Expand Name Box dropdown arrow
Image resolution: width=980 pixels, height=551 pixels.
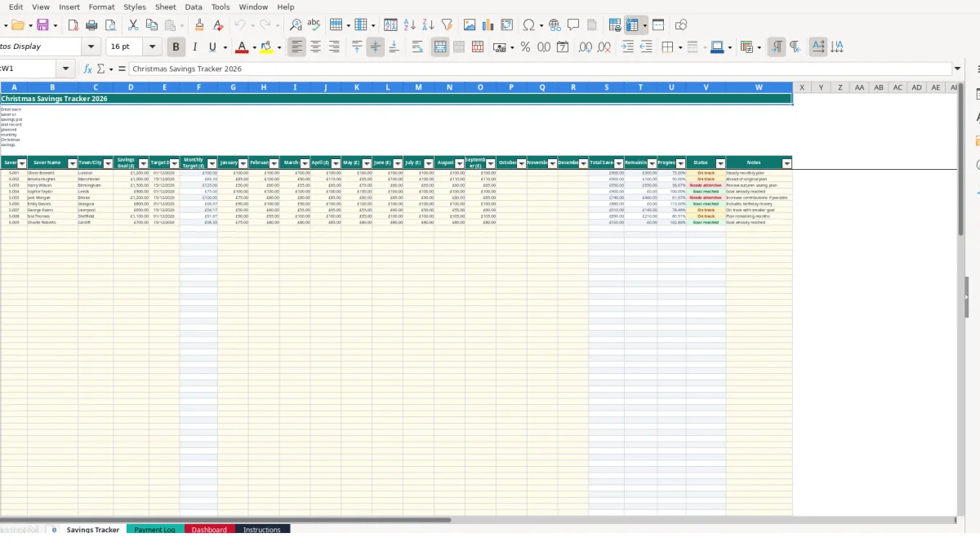click(x=66, y=69)
